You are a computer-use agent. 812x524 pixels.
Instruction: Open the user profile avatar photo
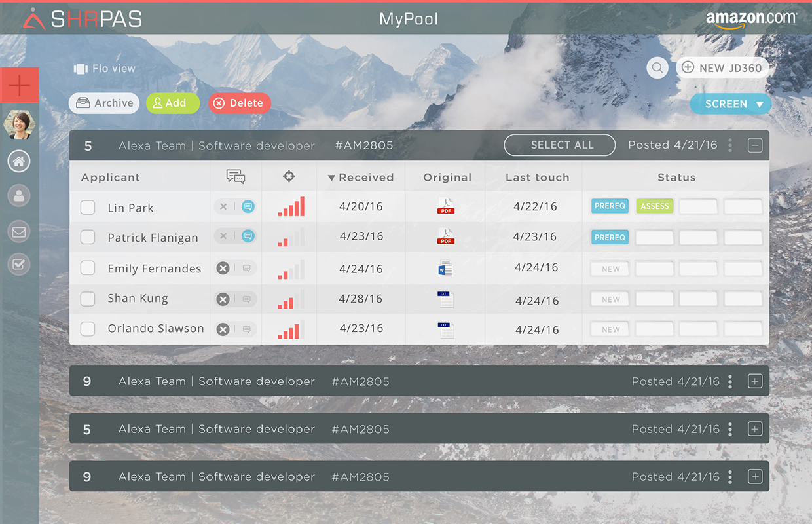point(19,124)
